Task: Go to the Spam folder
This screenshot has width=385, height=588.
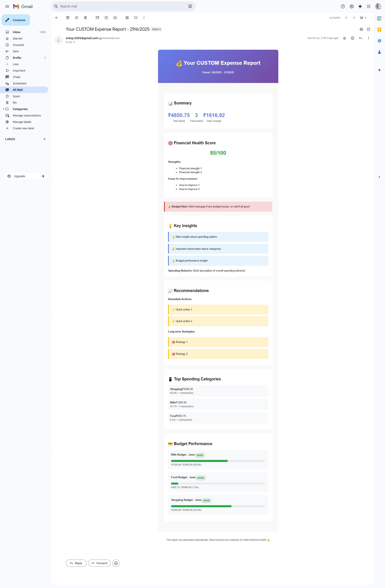Action: coord(16,96)
